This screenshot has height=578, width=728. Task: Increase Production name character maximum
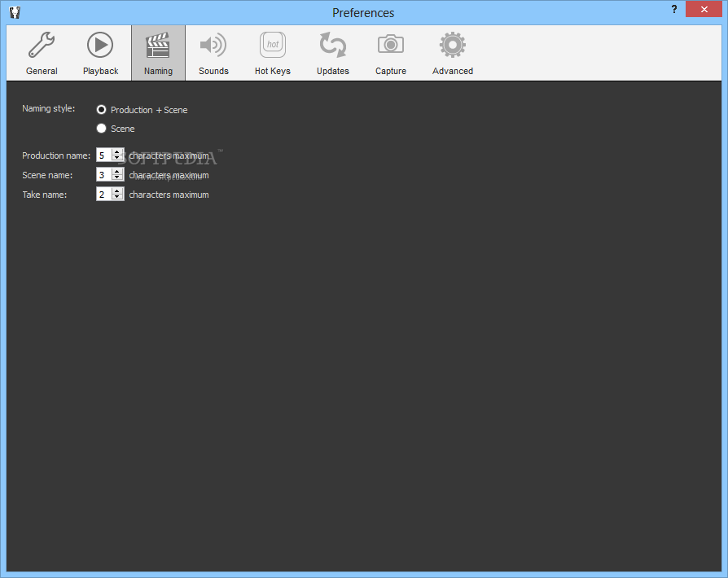[x=117, y=151]
